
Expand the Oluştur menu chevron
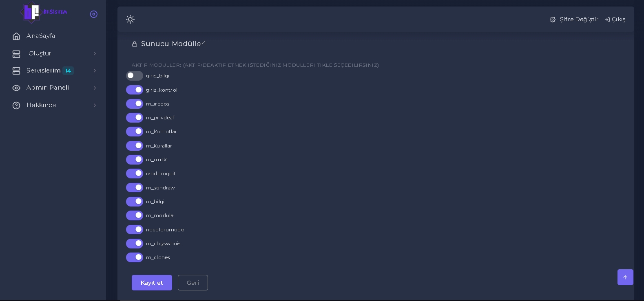pyautogui.click(x=95, y=54)
